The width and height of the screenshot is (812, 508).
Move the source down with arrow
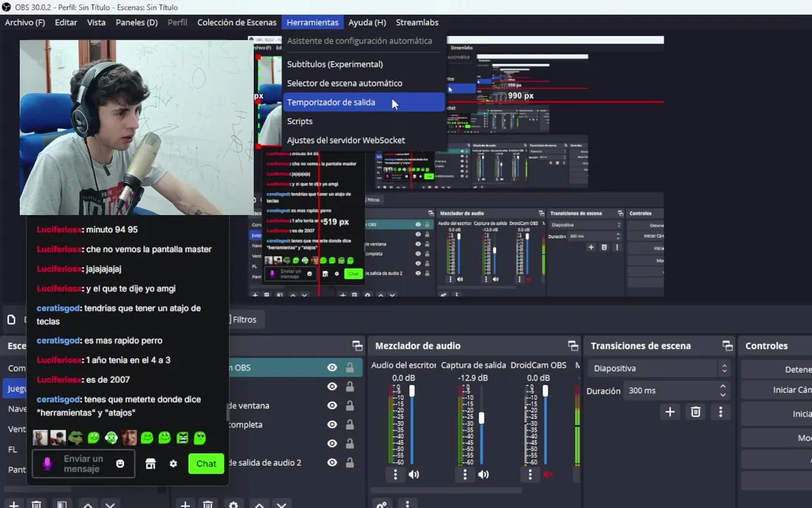[x=281, y=504]
